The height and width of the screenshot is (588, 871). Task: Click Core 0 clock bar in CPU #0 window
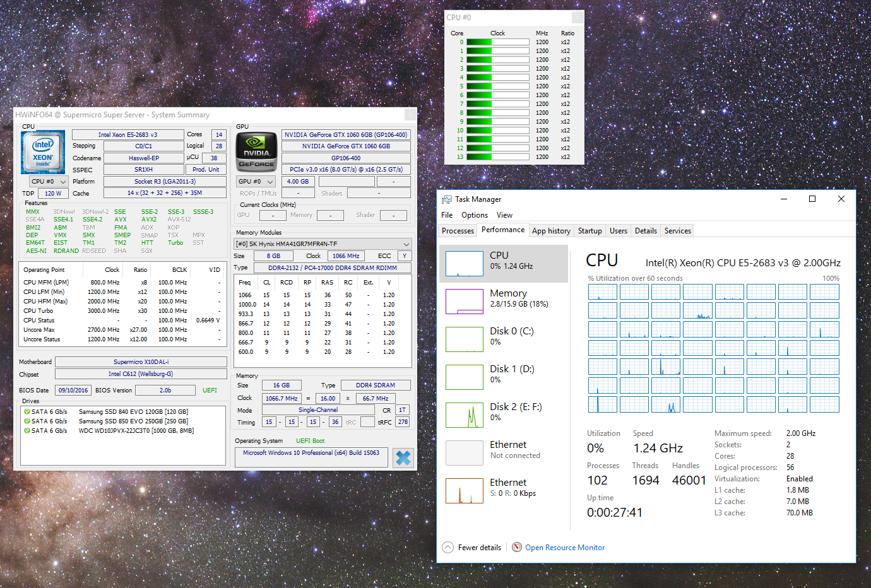(x=497, y=42)
